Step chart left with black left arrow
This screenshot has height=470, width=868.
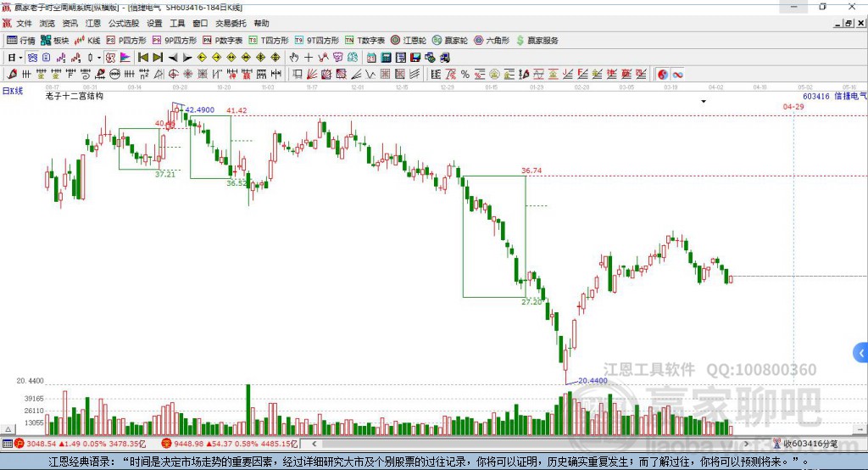click(173, 58)
